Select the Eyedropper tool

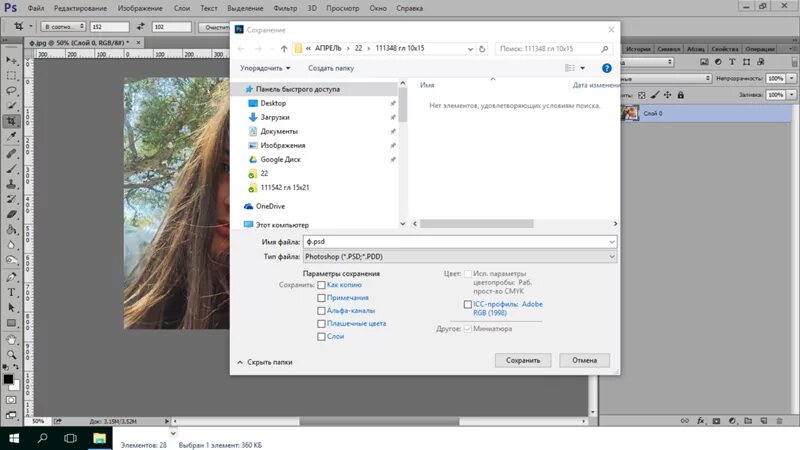pyautogui.click(x=11, y=136)
